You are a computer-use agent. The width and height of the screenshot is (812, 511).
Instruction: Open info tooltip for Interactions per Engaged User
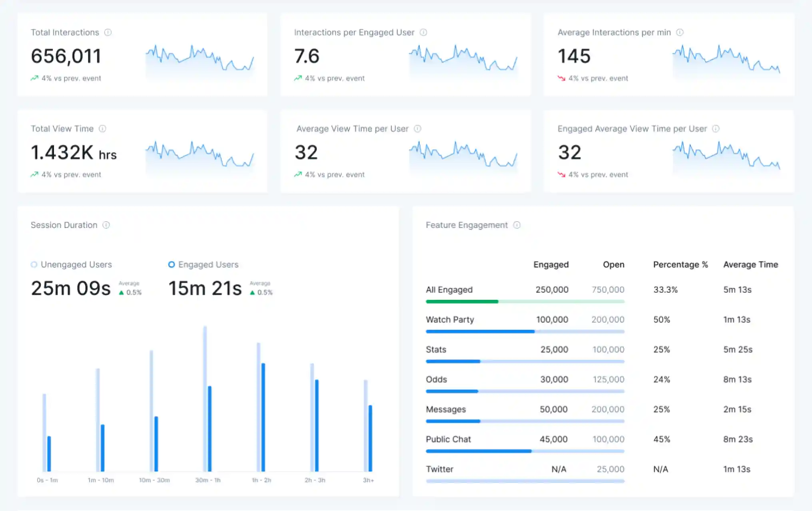[x=423, y=32]
